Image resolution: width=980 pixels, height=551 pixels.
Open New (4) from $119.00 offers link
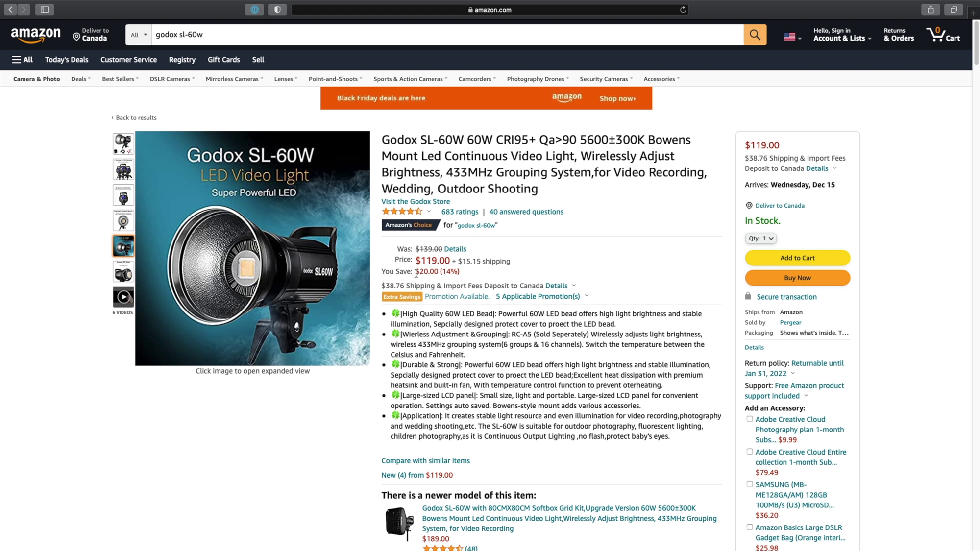(417, 475)
